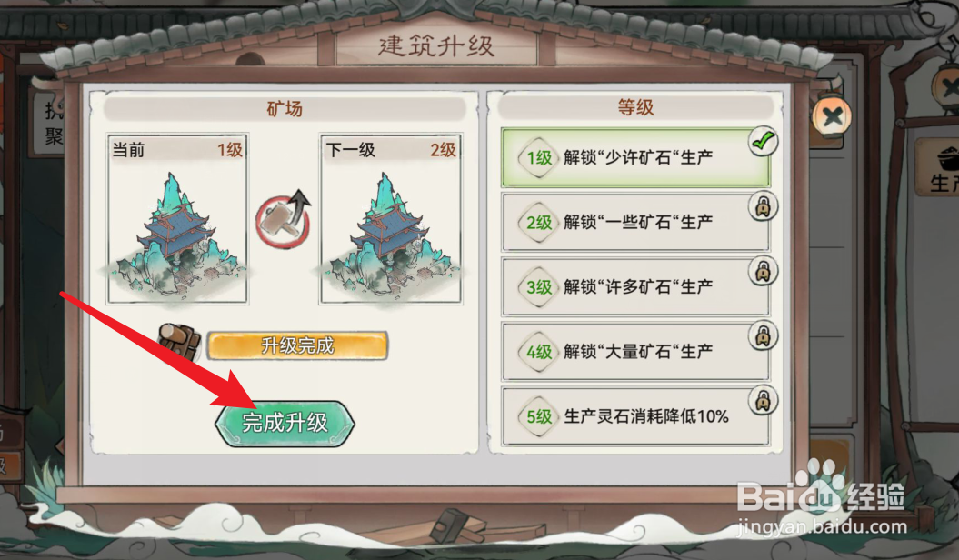Screen dimensions: 959x560
Task: Select the 2级 一些矿石 level row
Action: tap(634, 222)
